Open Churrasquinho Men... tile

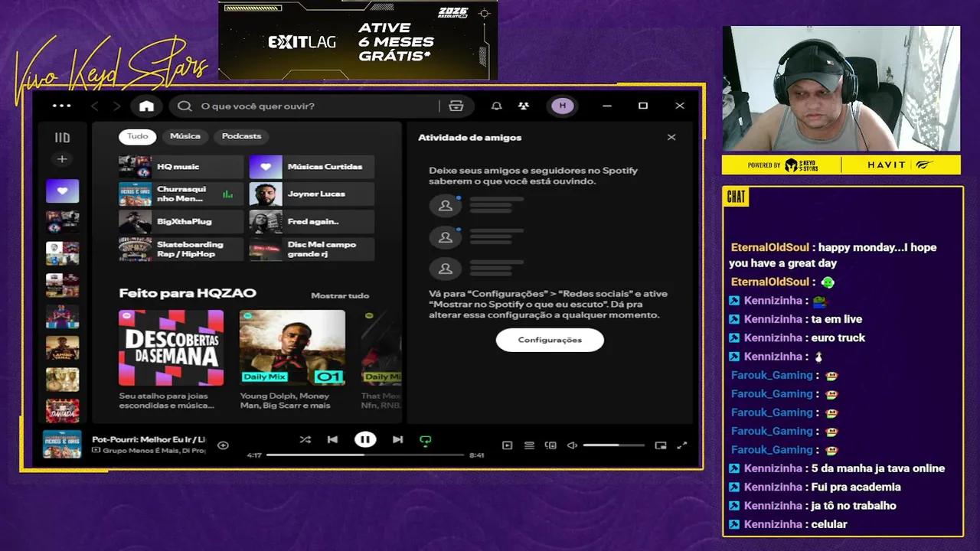coord(181,194)
